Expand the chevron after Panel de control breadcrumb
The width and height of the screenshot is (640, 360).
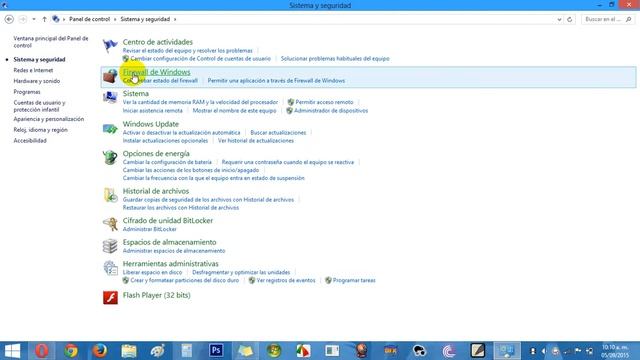[x=115, y=19]
